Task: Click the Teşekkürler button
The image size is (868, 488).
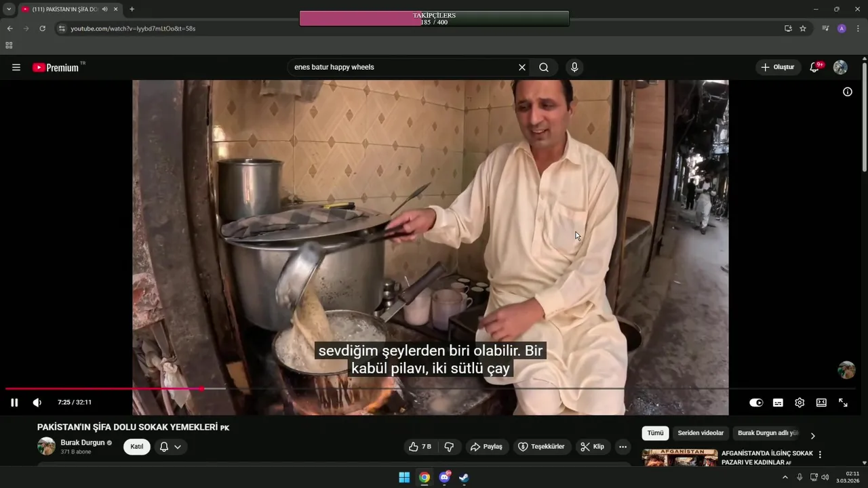Action: coord(541,447)
